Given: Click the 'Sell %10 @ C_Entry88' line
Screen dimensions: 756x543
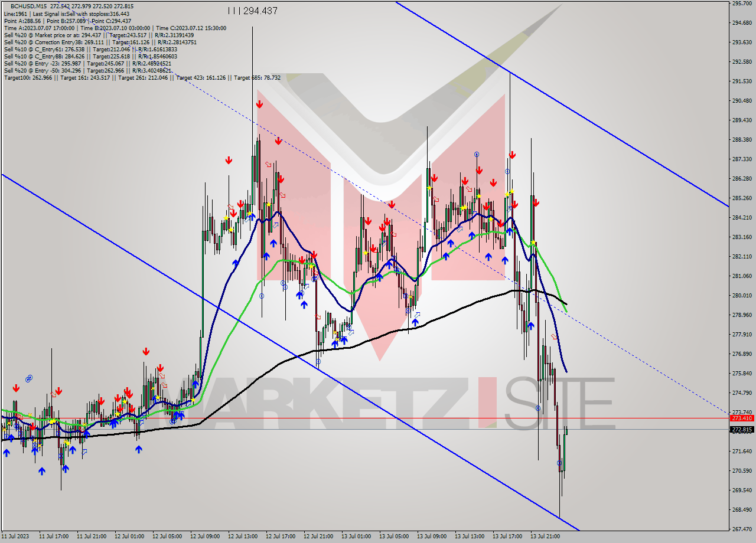Looking at the screenshot, I should [x=90, y=56].
